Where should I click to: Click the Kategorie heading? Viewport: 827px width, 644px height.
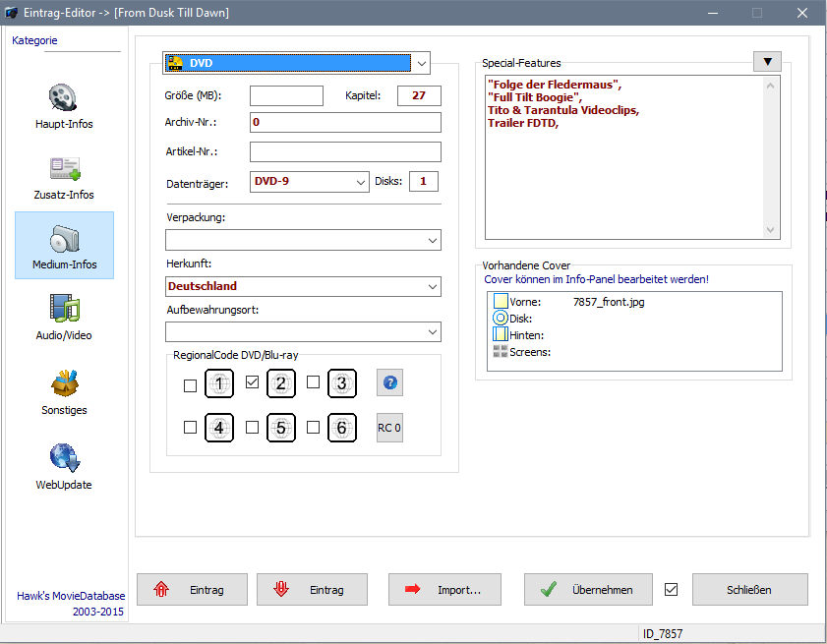tap(34, 40)
